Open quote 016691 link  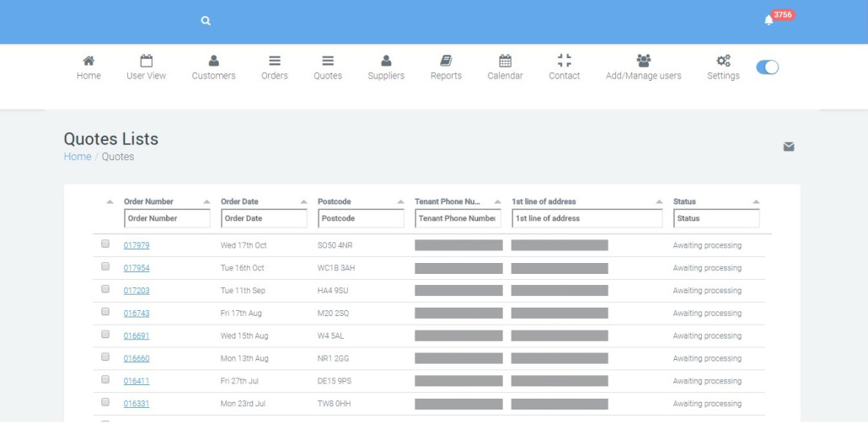[137, 336]
